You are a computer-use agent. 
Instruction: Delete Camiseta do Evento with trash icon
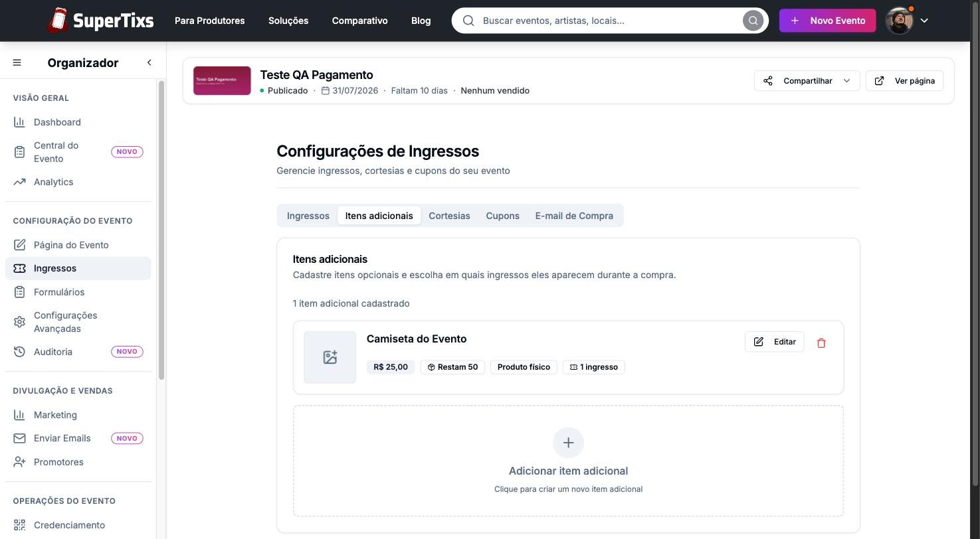point(821,343)
